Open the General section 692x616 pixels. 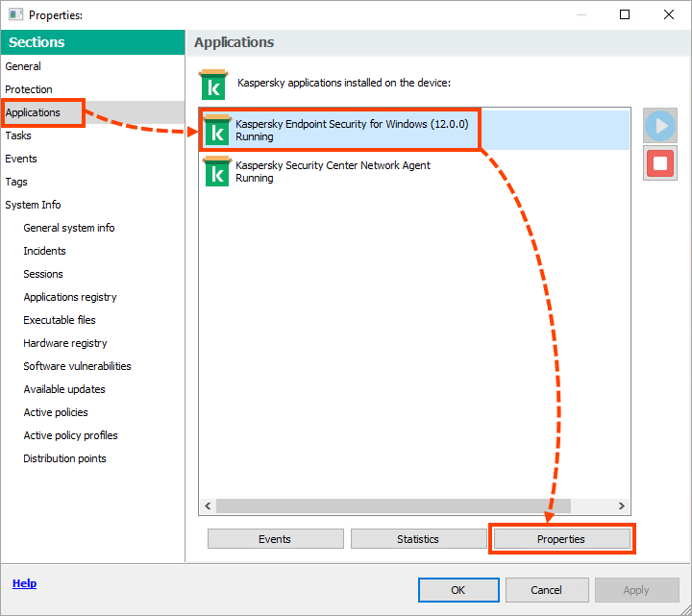click(23, 66)
